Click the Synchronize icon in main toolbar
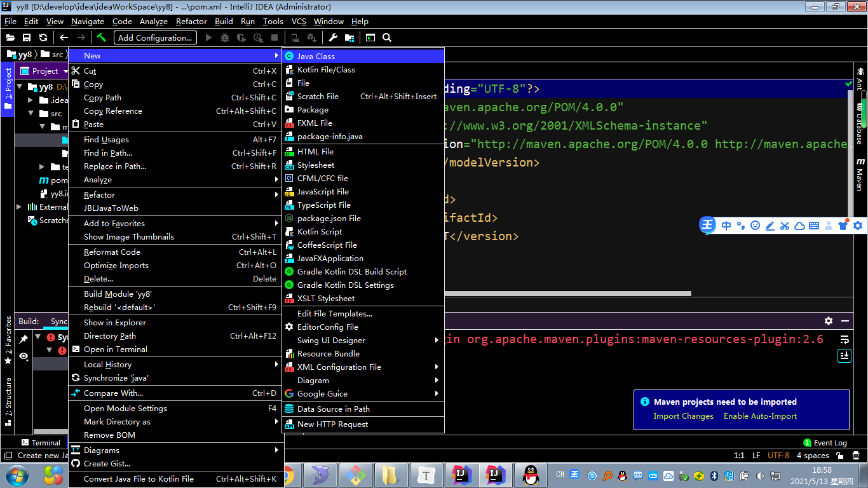 coord(43,38)
